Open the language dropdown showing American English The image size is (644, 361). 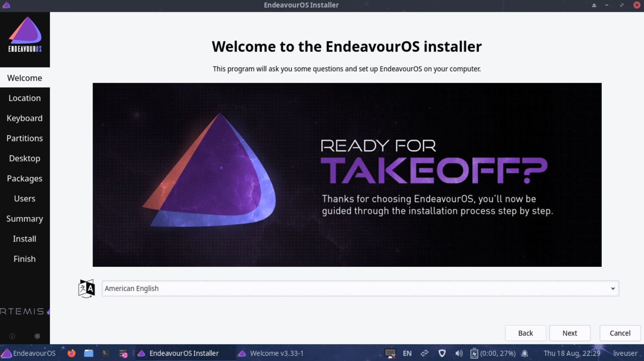[360, 288]
